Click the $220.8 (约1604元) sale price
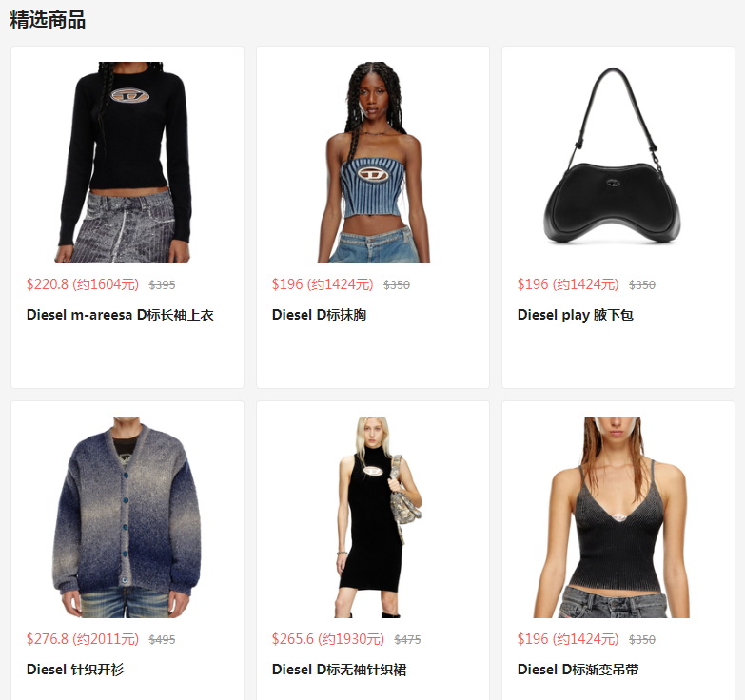This screenshot has height=700, width=745. pos(83,284)
